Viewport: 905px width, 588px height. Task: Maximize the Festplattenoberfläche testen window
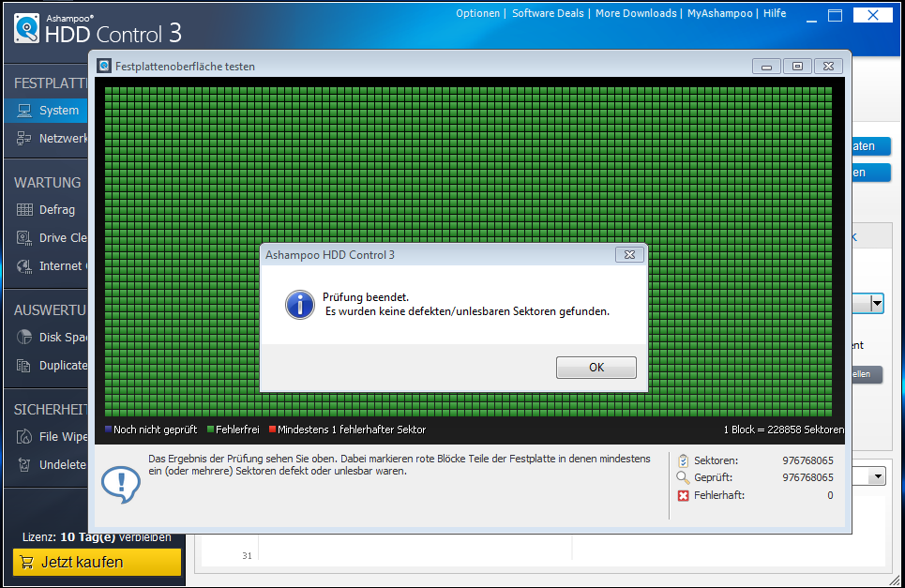pos(798,67)
